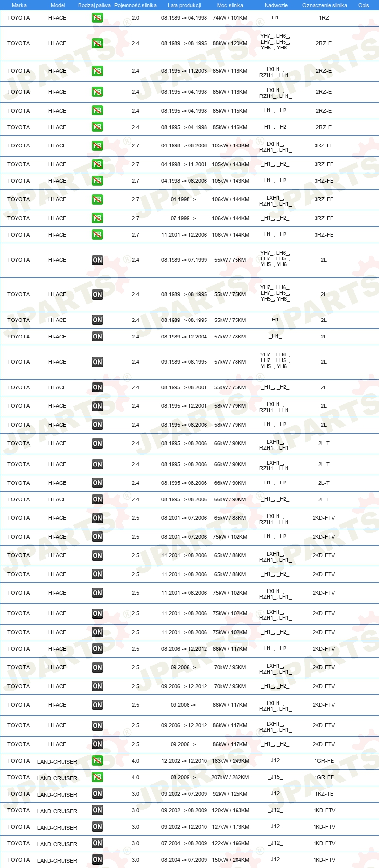Click the petrol icon in the 11.2001 -> 12.2006 row
The height and width of the screenshot is (868, 379).
pos(97,235)
